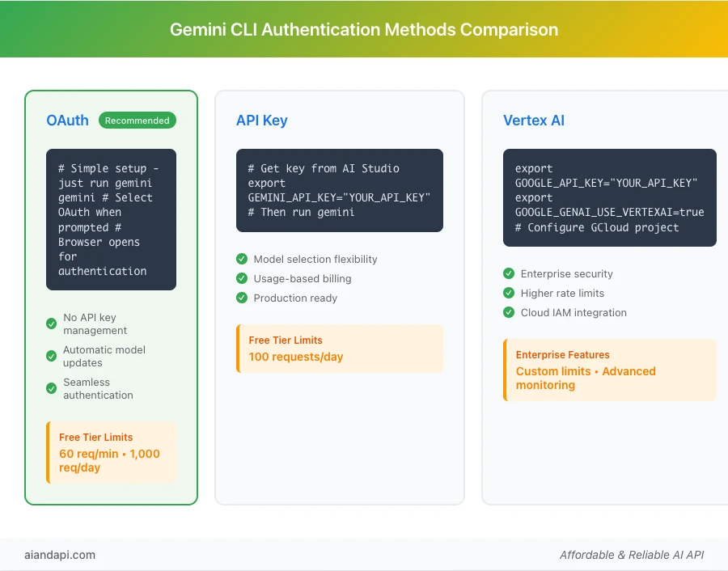
Task: Click the text Usage-based billing
Action: click(x=303, y=278)
